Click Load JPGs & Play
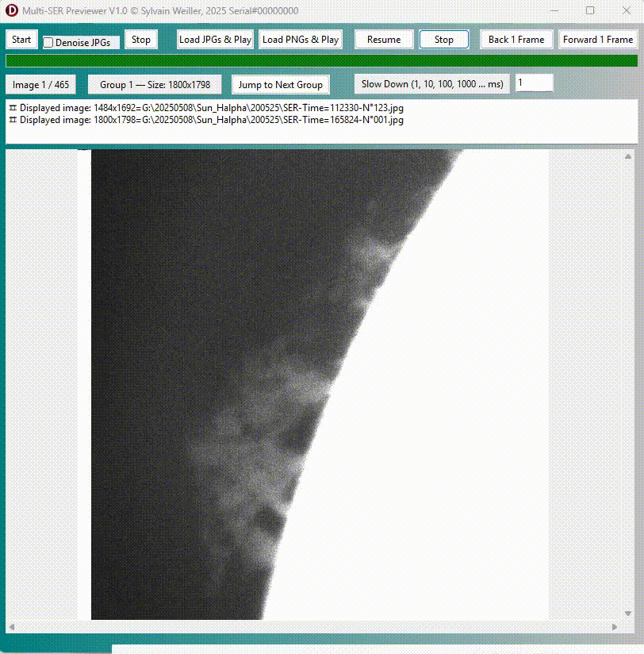644x654 pixels. click(x=215, y=40)
